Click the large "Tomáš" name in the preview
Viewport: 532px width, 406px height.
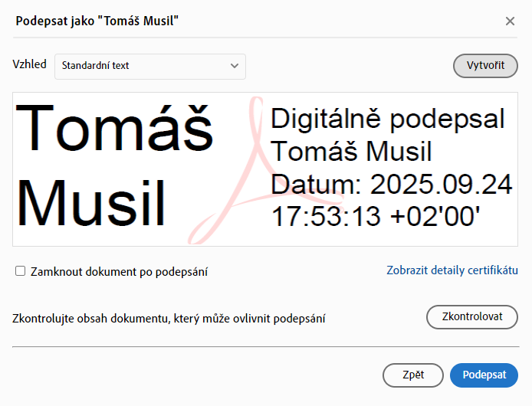(114, 127)
